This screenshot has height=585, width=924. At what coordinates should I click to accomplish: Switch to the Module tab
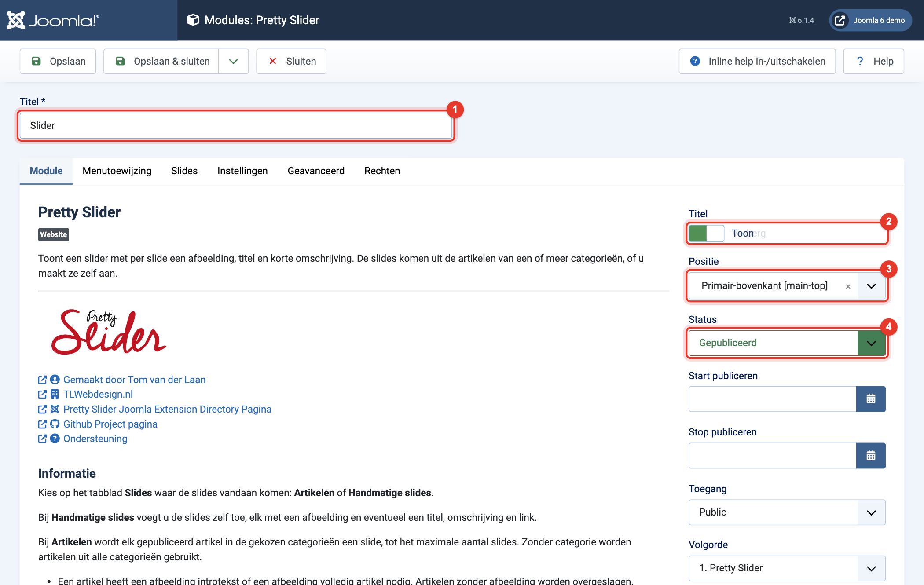46,171
